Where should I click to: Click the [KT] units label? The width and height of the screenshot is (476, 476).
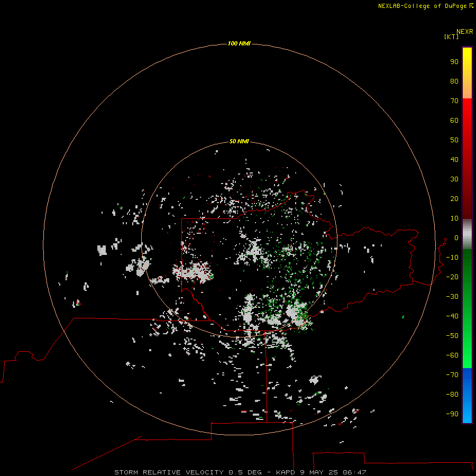coord(451,36)
